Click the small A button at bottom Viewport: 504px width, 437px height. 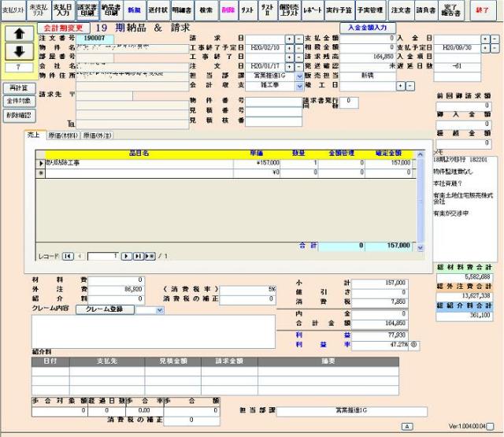tap(407, 426)
